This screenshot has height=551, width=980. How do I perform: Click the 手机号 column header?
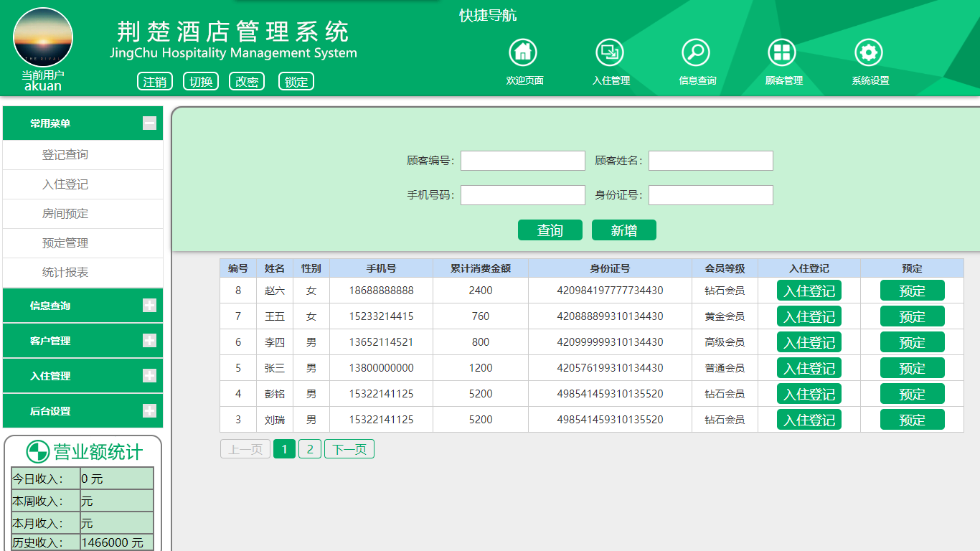[x=381, y=268]
